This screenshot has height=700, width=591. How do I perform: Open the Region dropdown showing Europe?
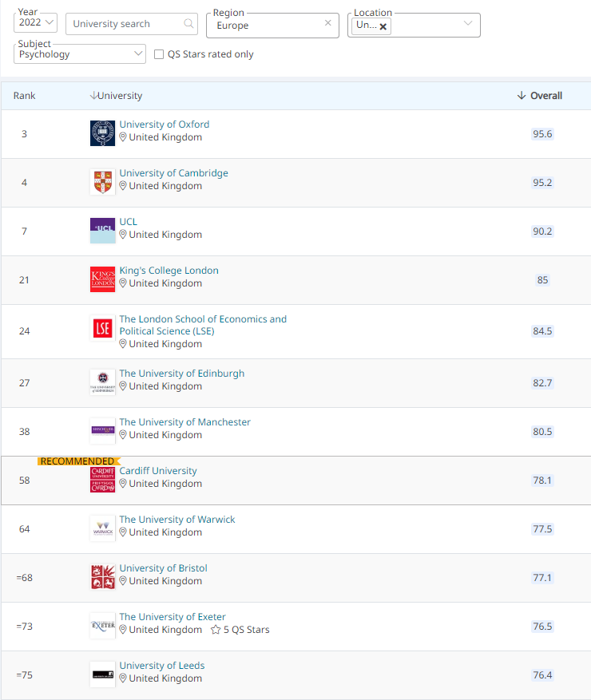[x=272, y=26]
